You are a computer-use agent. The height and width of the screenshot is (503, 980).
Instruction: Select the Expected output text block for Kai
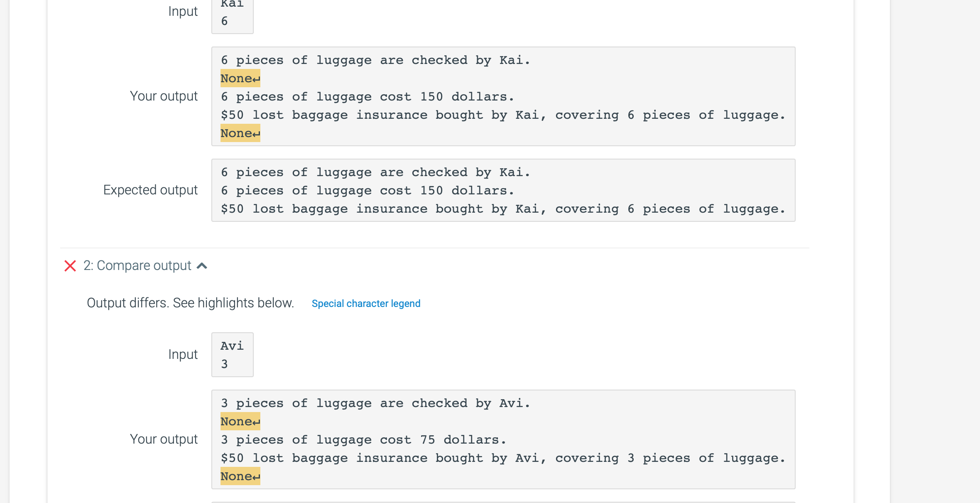coord(502,190)
